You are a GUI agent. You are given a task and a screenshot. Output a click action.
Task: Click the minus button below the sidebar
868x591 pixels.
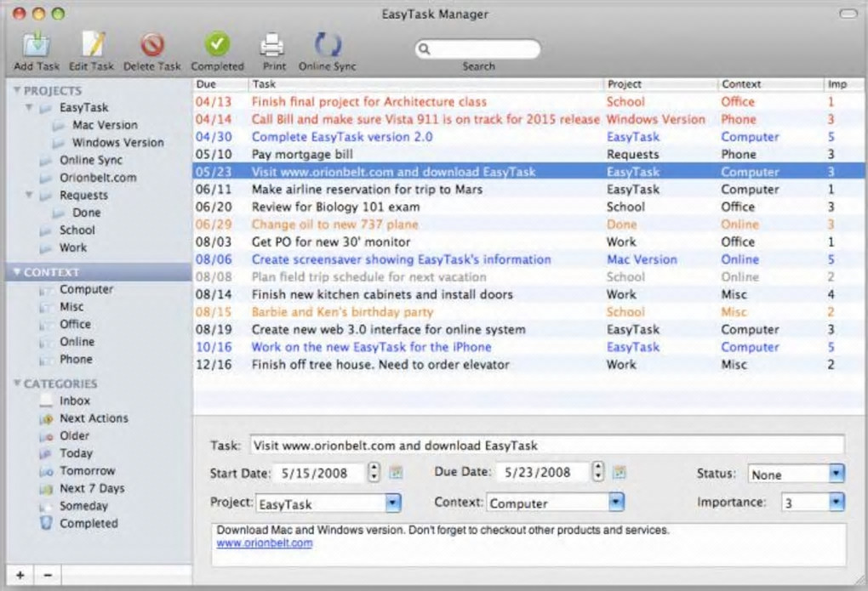coord(48,576)
